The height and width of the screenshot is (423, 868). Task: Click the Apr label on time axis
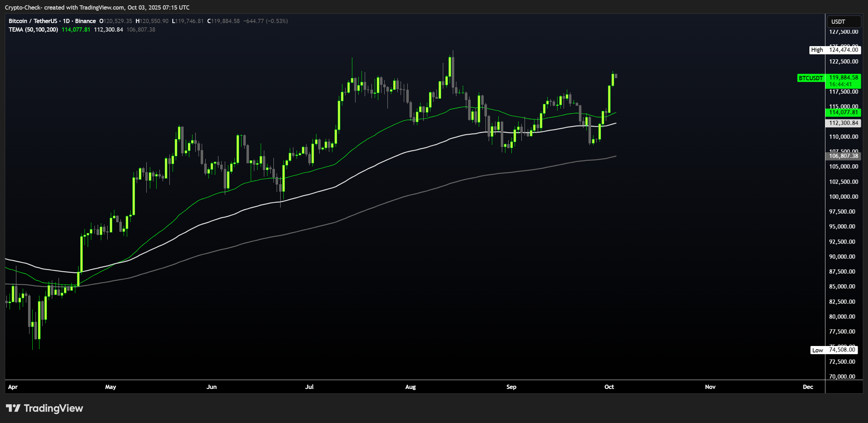coord(13,387)
